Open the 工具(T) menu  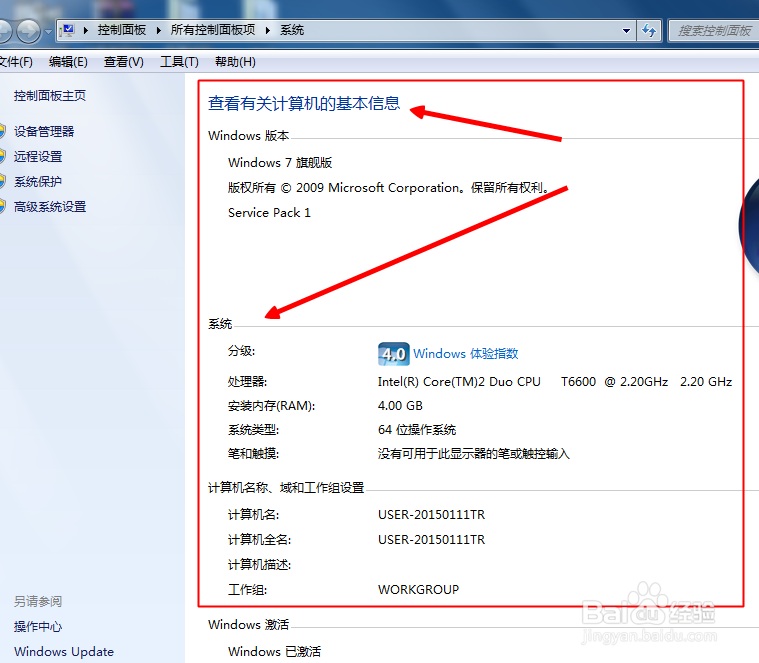click(x=179, y=62)
